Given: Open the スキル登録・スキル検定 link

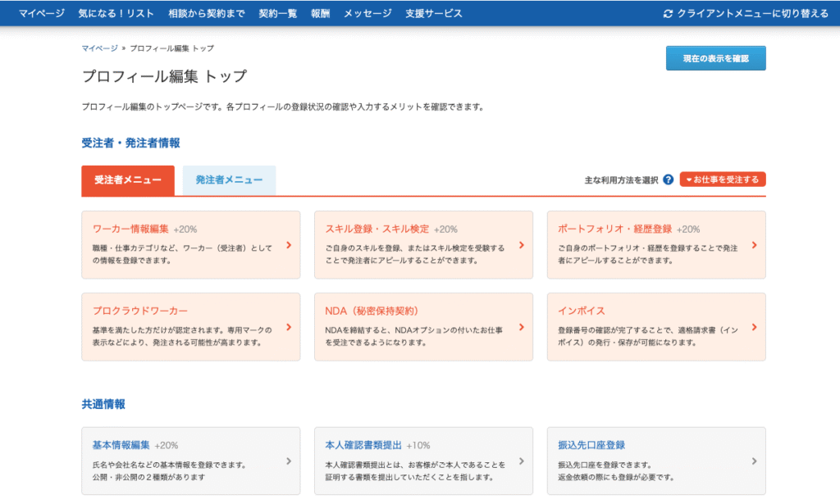Looking at the screenshot, I should coord(377,229).
